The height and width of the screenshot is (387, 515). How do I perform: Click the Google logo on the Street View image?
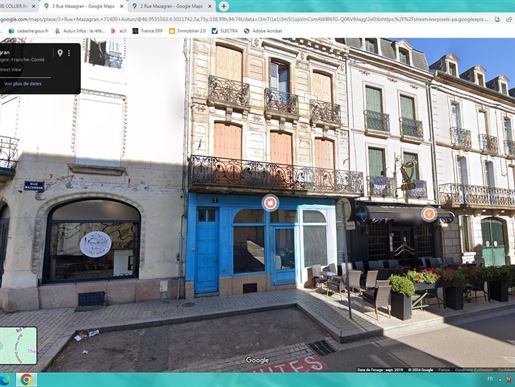[x=257, y=360]
